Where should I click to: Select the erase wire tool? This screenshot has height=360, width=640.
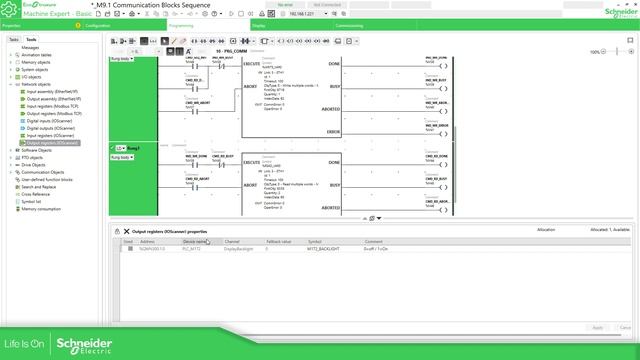coord(183,41)
